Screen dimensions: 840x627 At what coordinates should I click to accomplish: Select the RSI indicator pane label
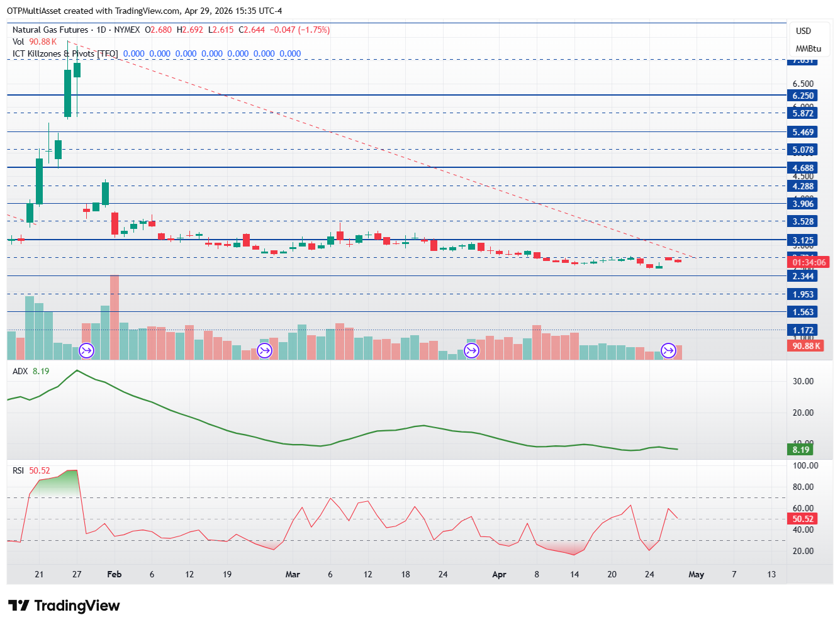(18, 470)
